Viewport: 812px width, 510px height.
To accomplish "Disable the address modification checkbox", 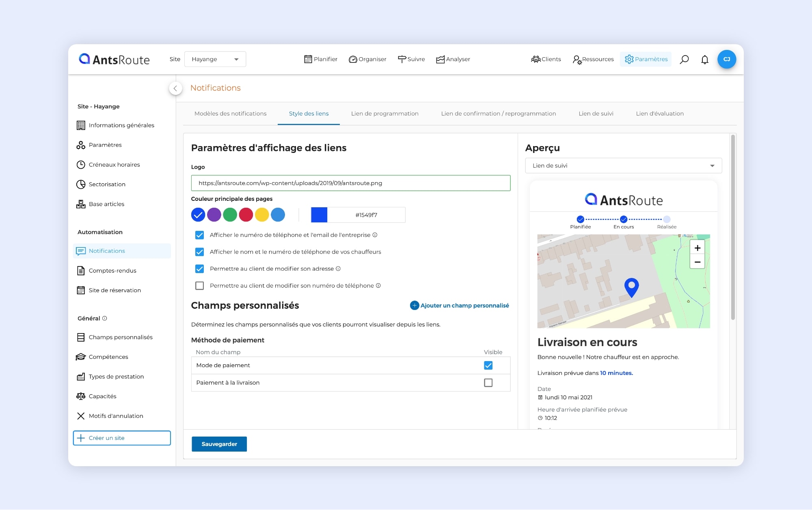I will click(199, 269).
